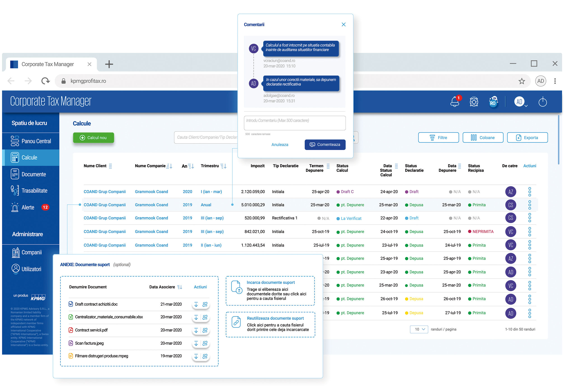Open actions menu for the NEPRIMITA row
565x392 pixels.
530,232
